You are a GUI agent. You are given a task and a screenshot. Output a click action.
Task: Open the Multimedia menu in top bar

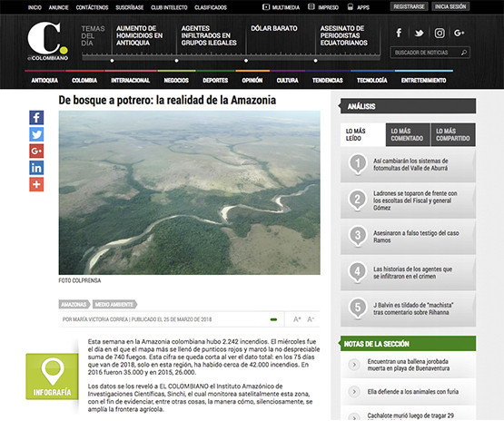(x=281, y=7)
